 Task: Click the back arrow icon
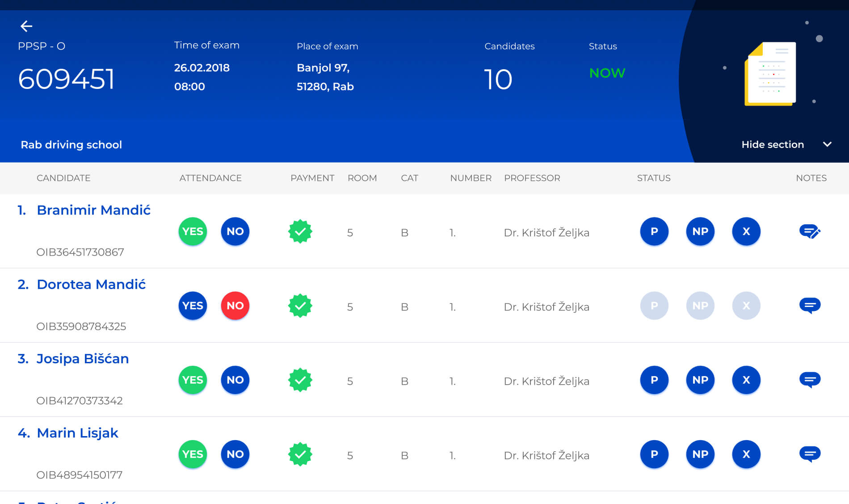click(x=26, y=26)
